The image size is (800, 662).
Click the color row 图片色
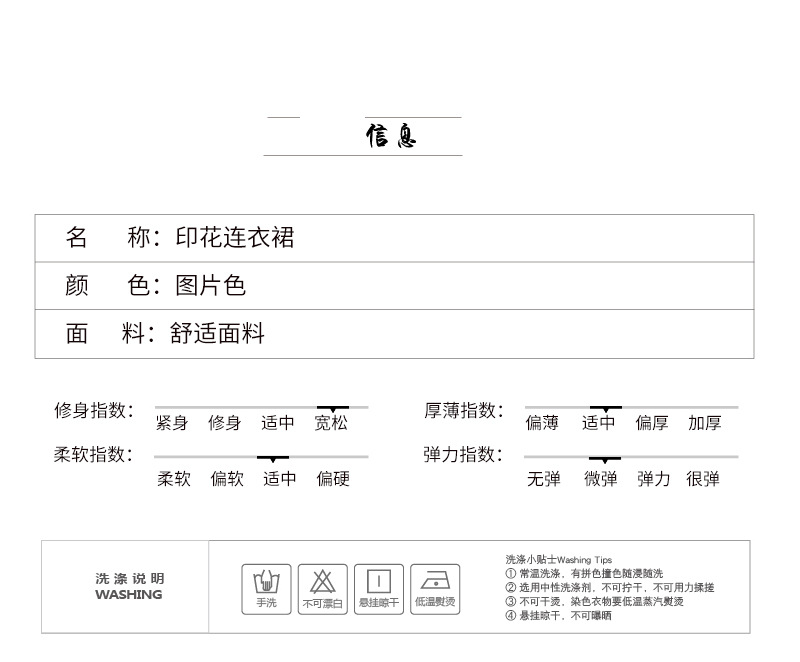click(394, 286)
